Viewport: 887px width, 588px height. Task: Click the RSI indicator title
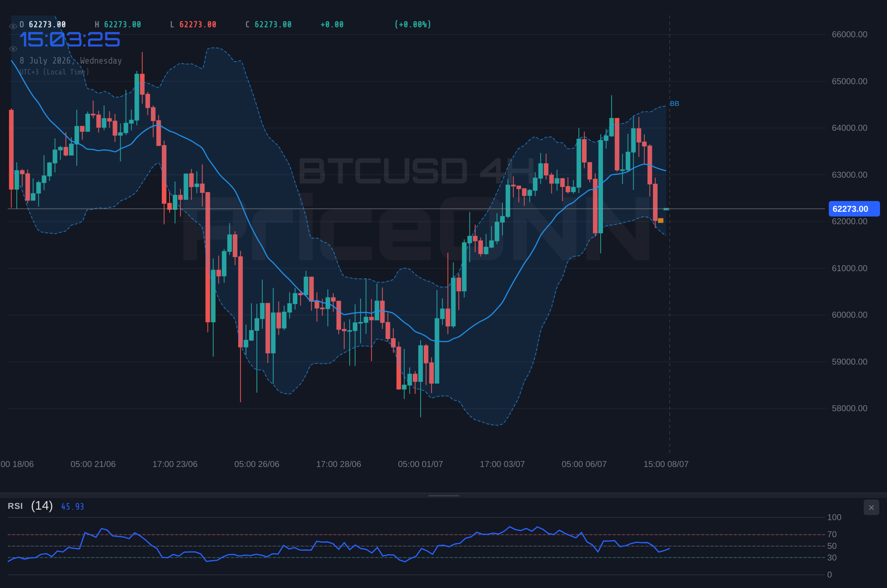click(15, 506)
